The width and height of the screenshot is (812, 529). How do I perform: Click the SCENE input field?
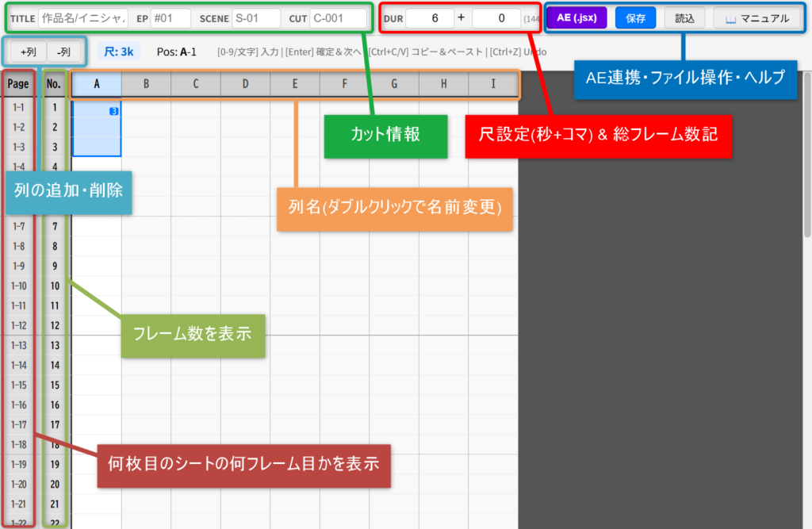point(256,18)
